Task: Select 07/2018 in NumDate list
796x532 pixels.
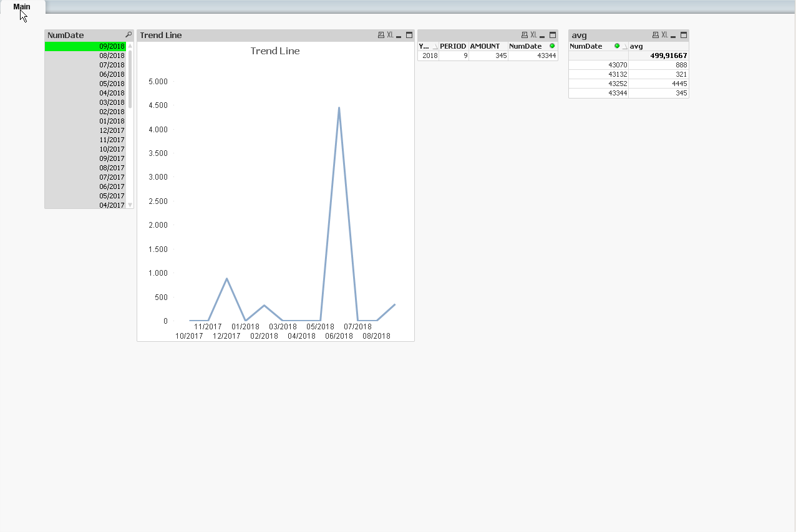Action: 85,65
